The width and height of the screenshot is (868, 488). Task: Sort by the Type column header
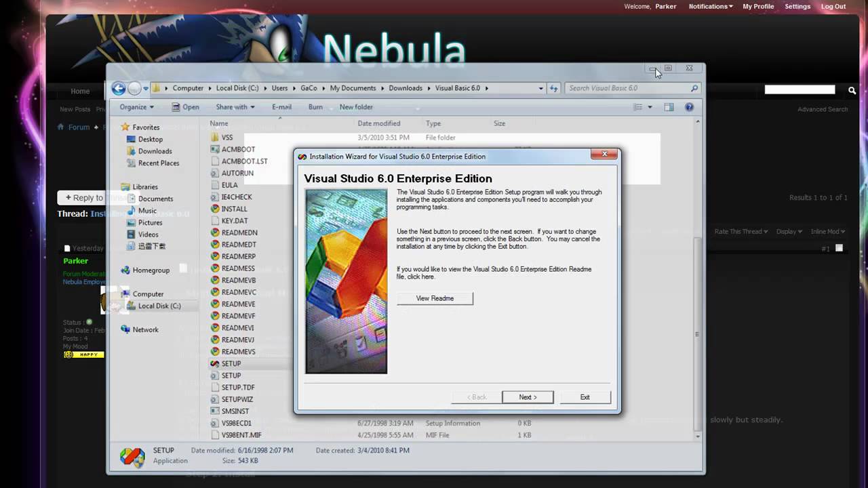click(x=433, y=123)
